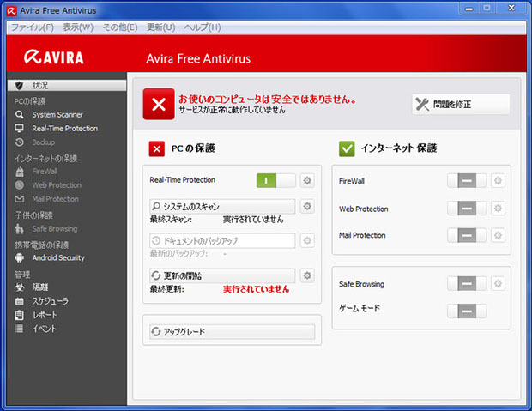Image resolution: width=532 pixels, height=411 pixels.
Task: Click the Avira logo in the banner
Action: (x=53, y=57)
